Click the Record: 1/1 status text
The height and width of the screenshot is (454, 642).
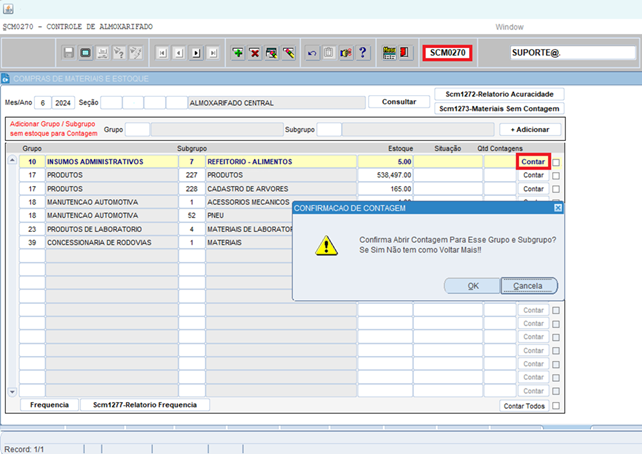click(24, 449)
